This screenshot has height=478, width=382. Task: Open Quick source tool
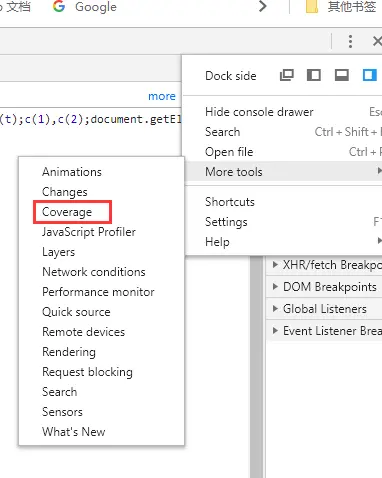[102, 312]
